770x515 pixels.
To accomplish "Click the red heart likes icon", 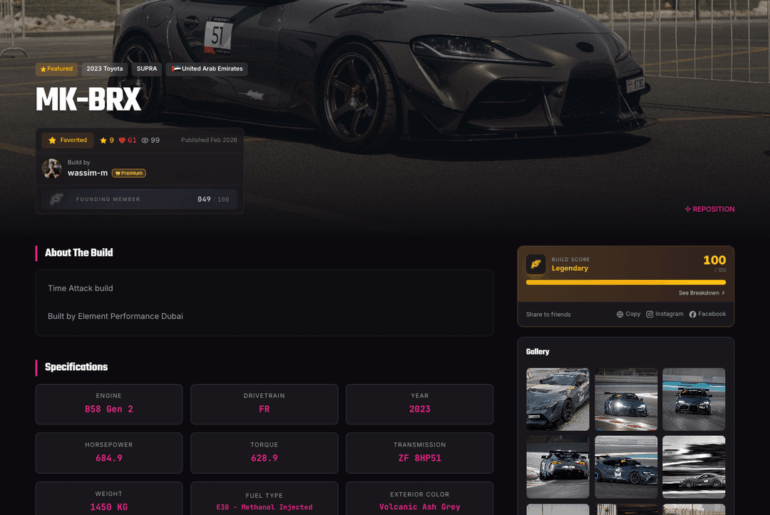I will (122, 140).
